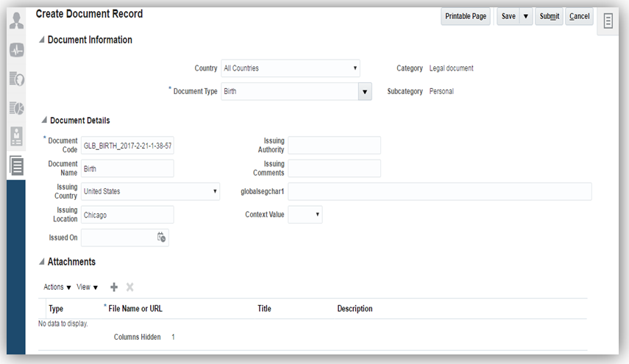Open the person profile sidebar icon
This screenshot has width=629, height=364.
click(15, 21)
